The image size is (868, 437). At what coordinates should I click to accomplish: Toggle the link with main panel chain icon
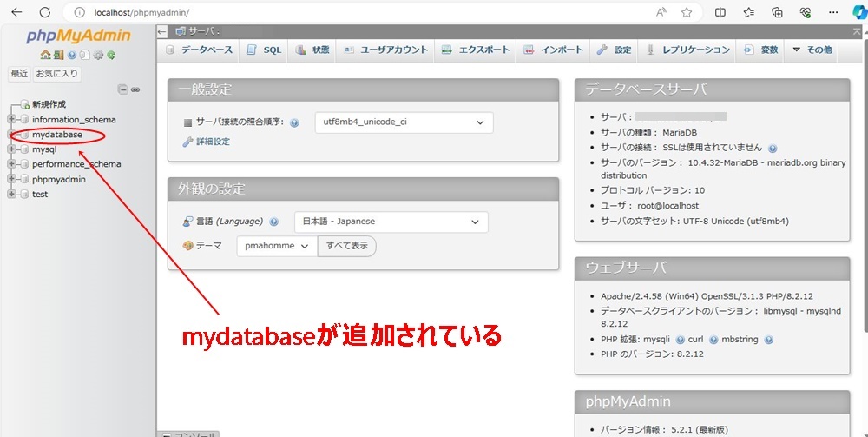(x=135, y=89)
